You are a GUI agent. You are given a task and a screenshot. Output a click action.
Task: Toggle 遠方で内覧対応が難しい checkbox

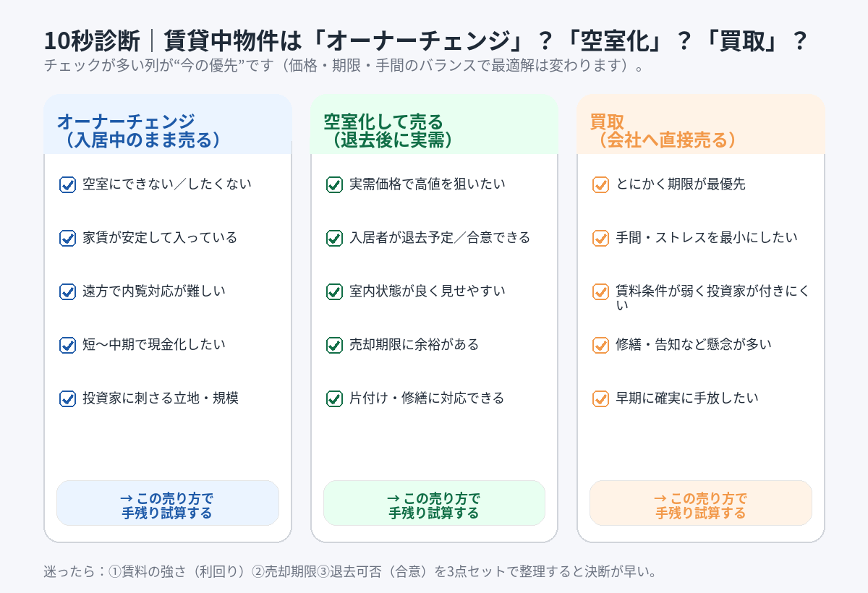(x=67, y=292)
